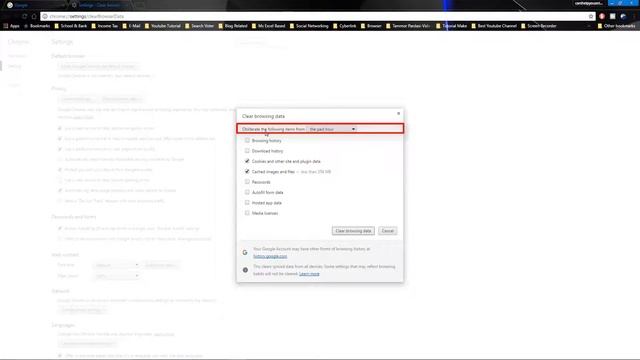The height and width of the screenshot is (360, 640).
Task: Click the red extension icon in toolbar
Action: point(602,16)
